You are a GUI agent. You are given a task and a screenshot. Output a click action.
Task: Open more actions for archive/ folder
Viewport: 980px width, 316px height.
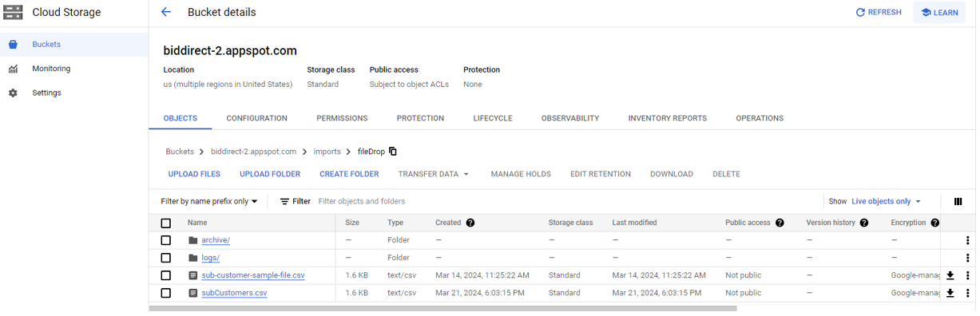tap(967, 240)
